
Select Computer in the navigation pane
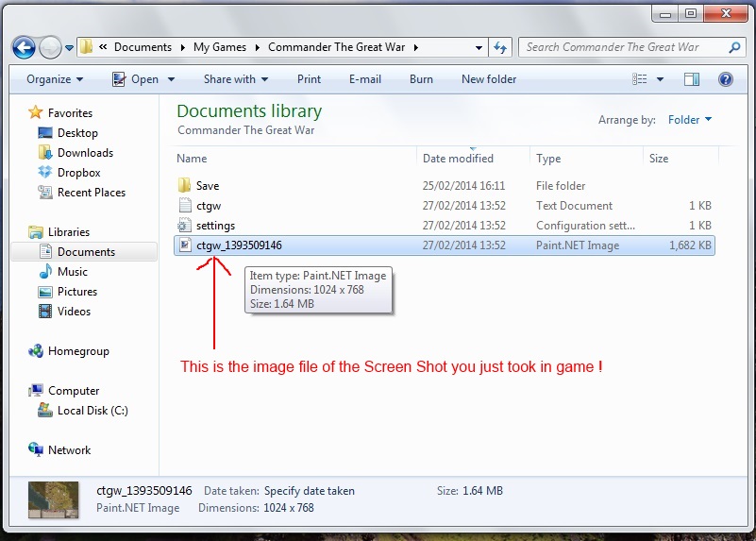click(74, 391)
